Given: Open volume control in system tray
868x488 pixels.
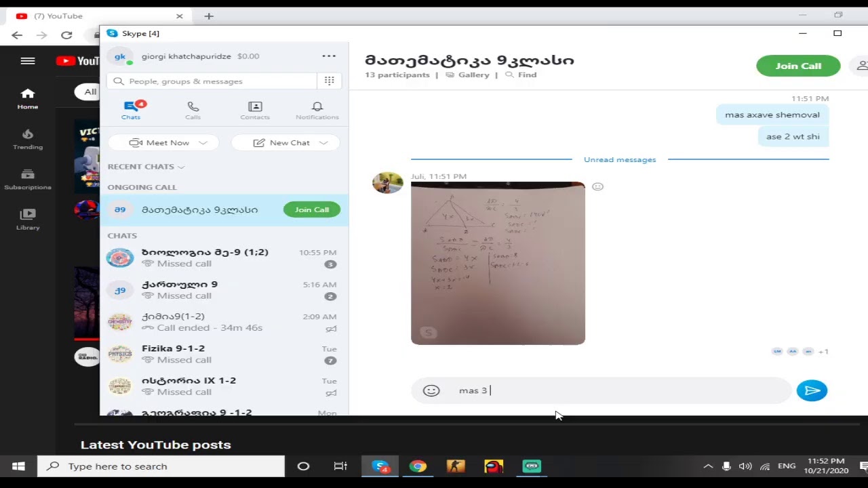Looking at the screenshot, I should pyautogui.click(x=745, y=466).
